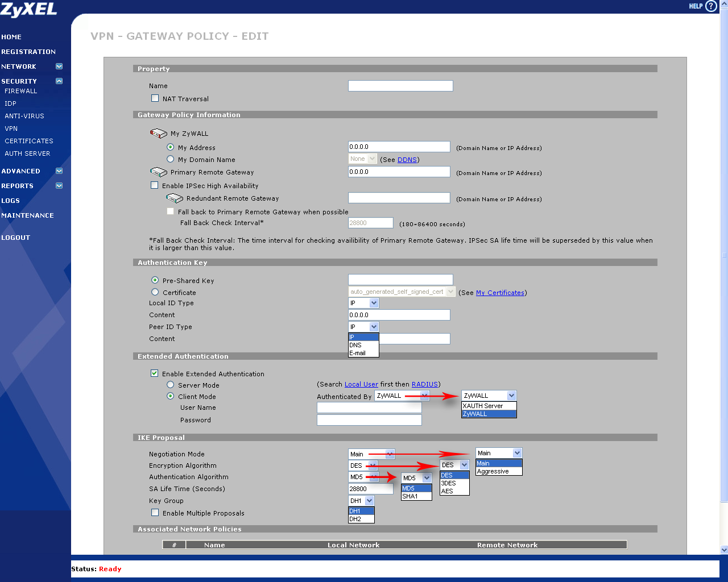Choose E-mail in the Peer ID Type list

coord(363,353)
